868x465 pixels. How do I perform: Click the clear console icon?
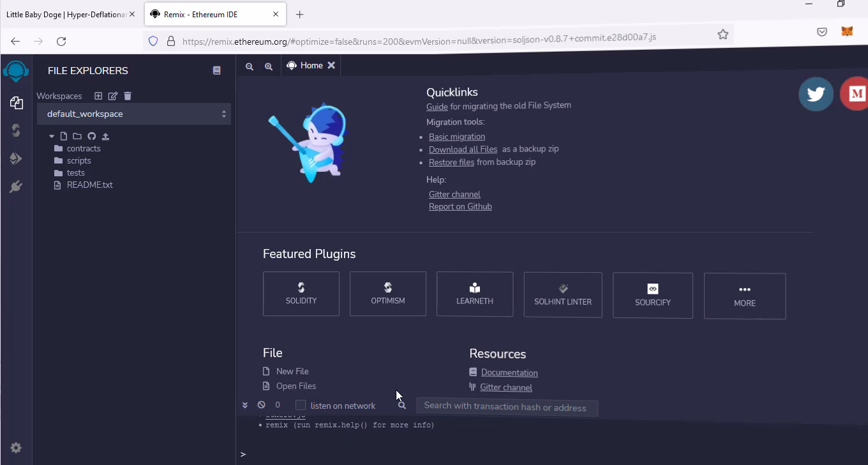(261, 405)
